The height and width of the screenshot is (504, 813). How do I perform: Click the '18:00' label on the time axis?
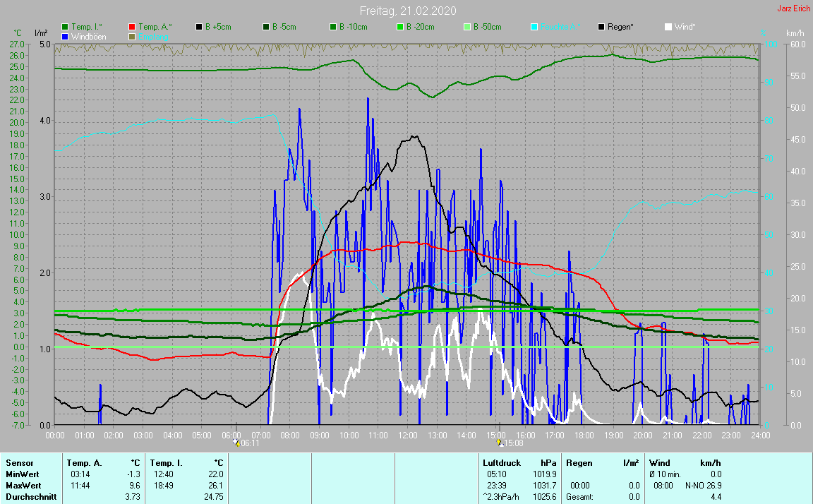click(584, 436)
